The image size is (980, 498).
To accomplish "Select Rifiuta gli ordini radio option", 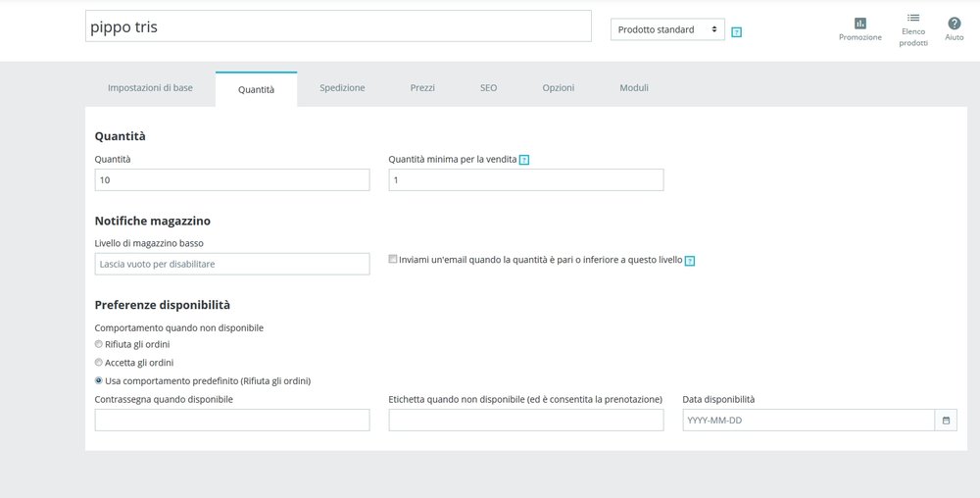I will coord(98,344).
